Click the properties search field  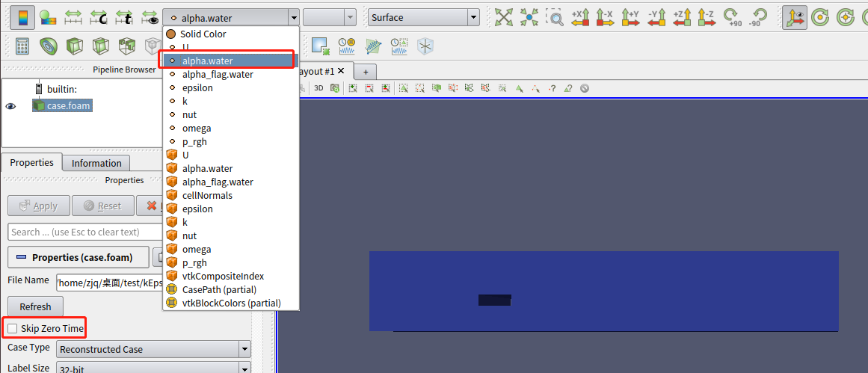(x=82, y=232)
